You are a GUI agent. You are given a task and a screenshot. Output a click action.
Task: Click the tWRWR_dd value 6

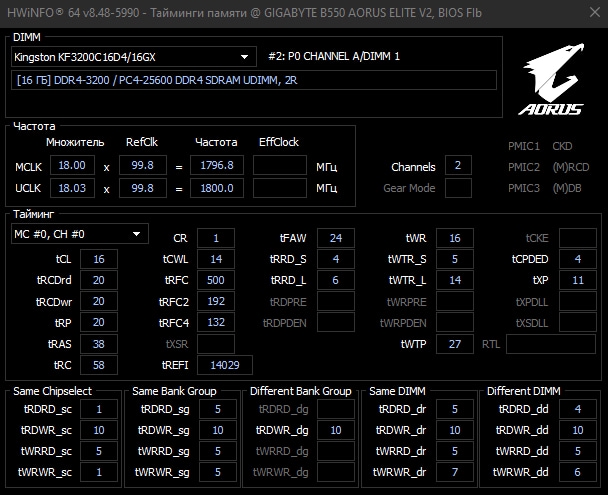click(578, 472)
